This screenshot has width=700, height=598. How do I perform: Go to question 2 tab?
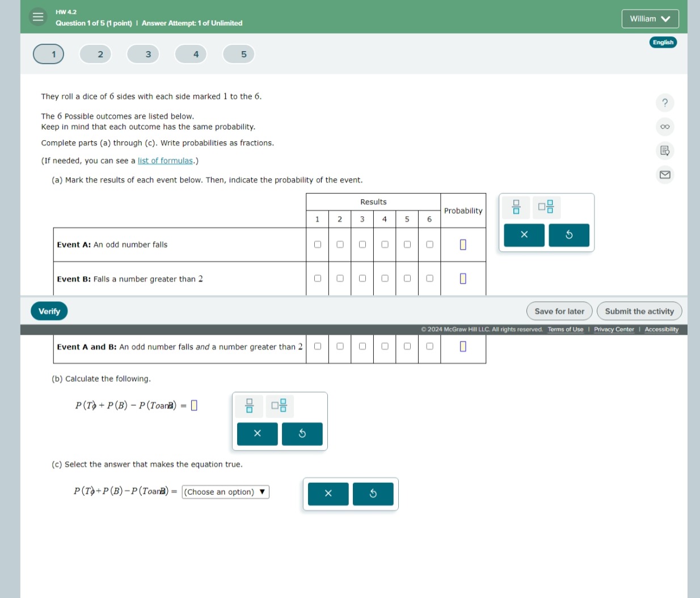(x=96, y=54)
